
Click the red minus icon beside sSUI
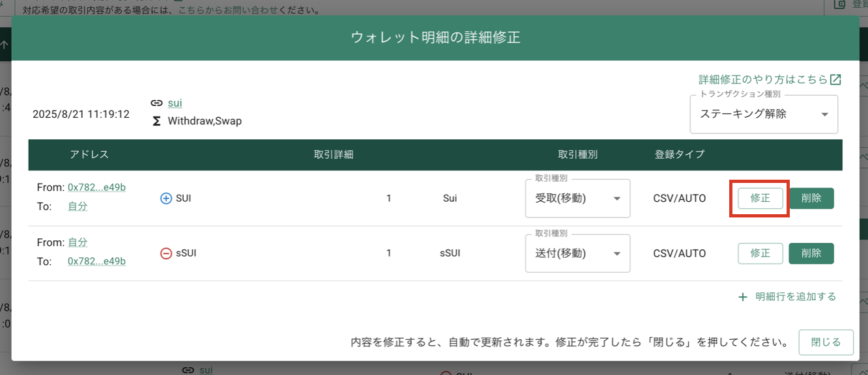(x=166, y=253)
